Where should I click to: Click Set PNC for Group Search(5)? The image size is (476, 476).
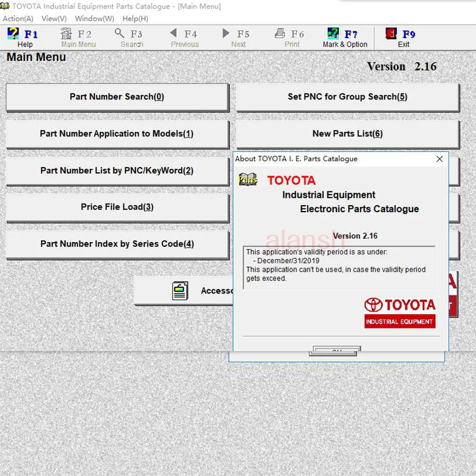click(347, 97)
